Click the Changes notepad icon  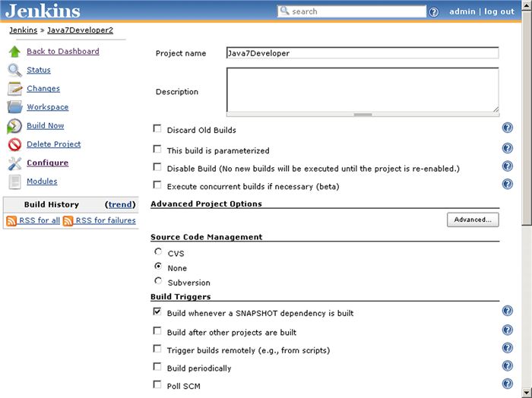(14, 89)
